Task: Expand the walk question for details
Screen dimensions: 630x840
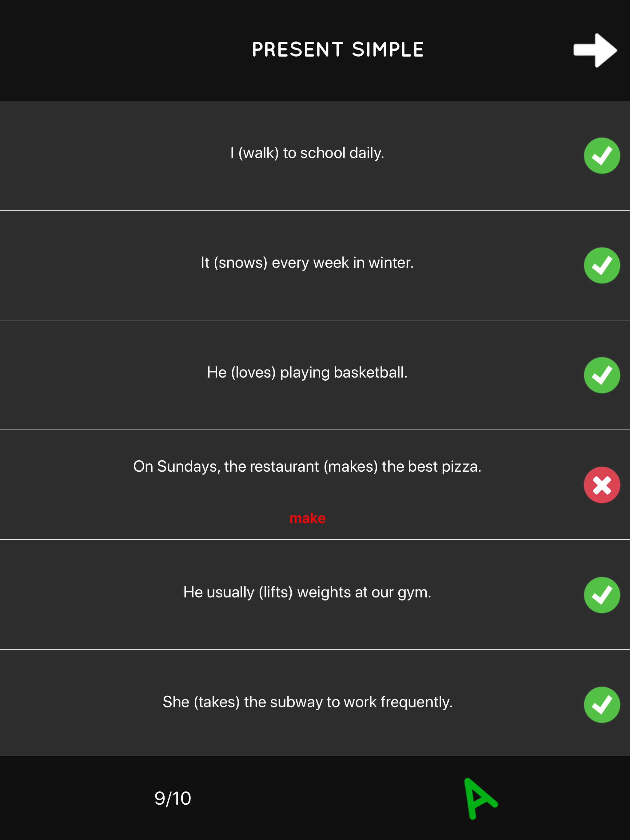Action: [x=307, y=153]
